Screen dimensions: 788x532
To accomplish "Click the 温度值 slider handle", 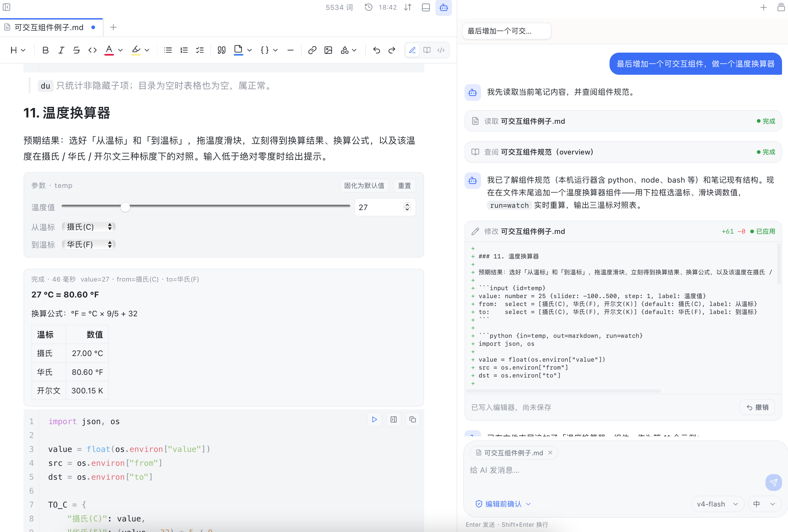I will point(125,207).
